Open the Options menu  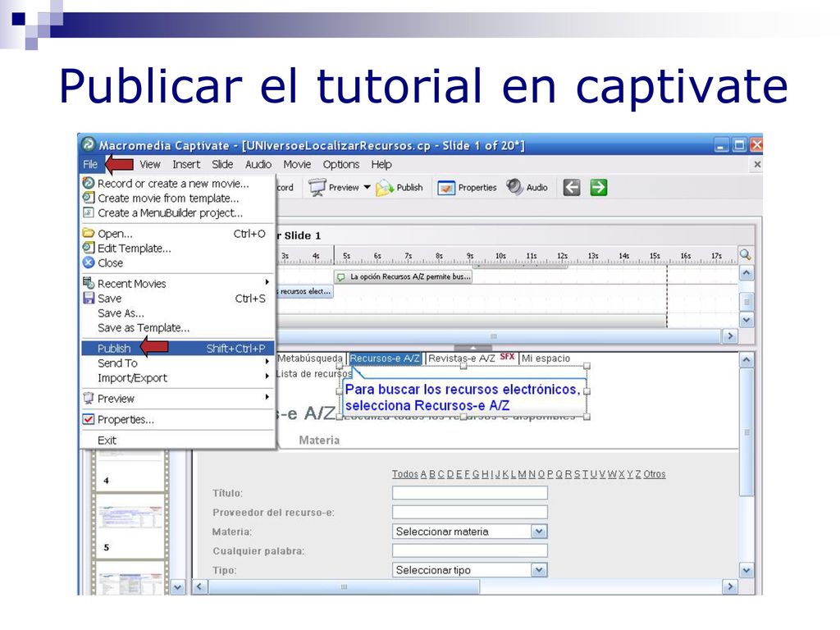340,164
